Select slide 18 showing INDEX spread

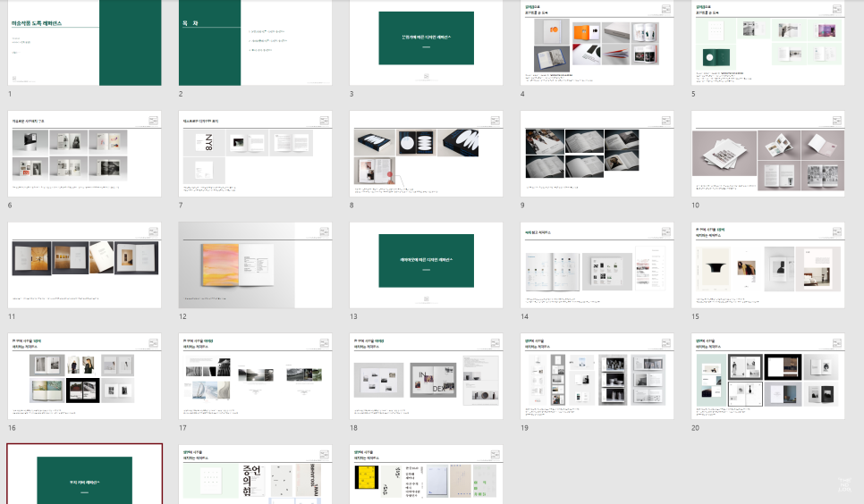coord(426,376)
